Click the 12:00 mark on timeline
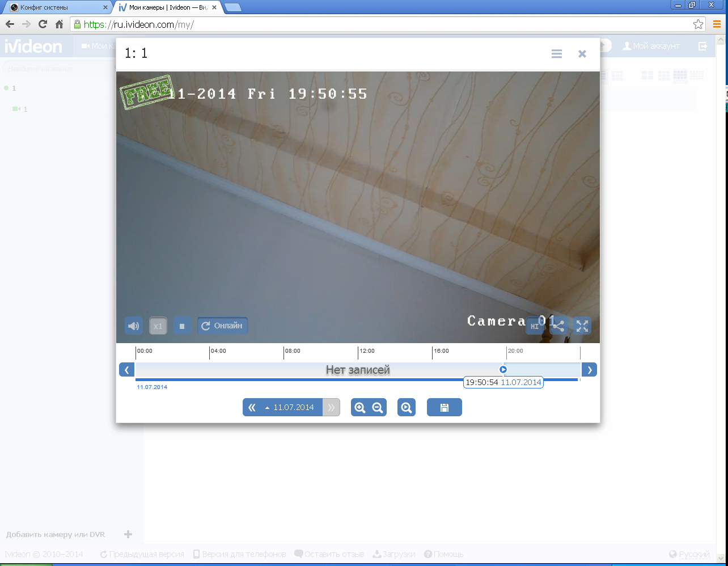Image resolution: width=728 pixels, height=566 pixels. [366, 351]
